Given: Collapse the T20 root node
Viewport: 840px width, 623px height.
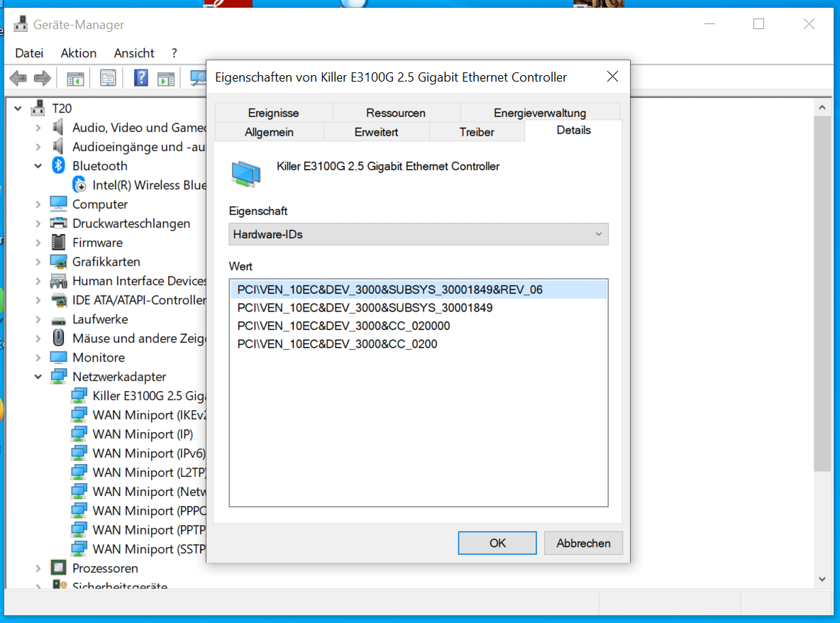Looking at the screenshot, I should coord(18,108).
